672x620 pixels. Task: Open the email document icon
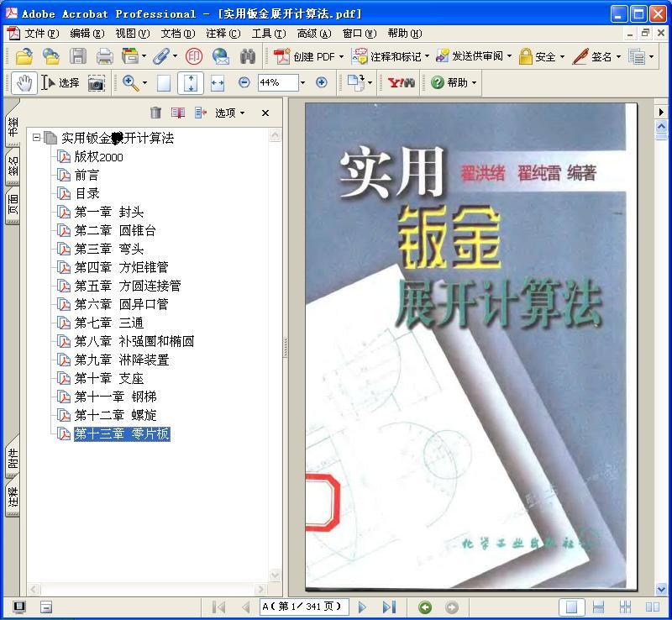220,55
